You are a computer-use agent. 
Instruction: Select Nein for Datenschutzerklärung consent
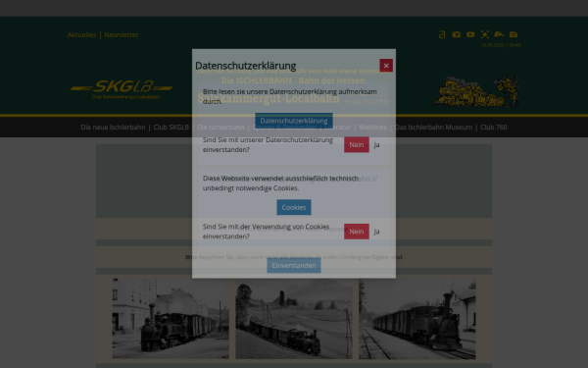pyautogui.click(x=357, y=144)
